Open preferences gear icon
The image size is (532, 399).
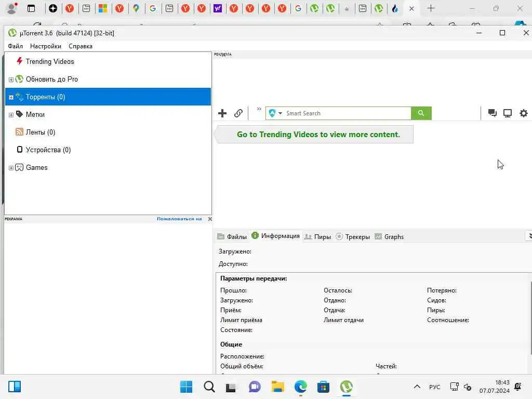[x=524, y=113]
